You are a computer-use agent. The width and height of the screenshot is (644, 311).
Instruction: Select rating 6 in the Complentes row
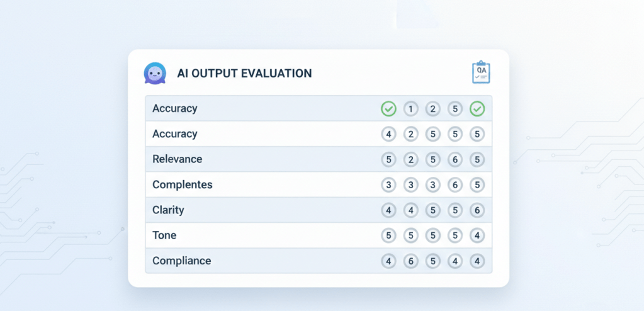[455, 185]
